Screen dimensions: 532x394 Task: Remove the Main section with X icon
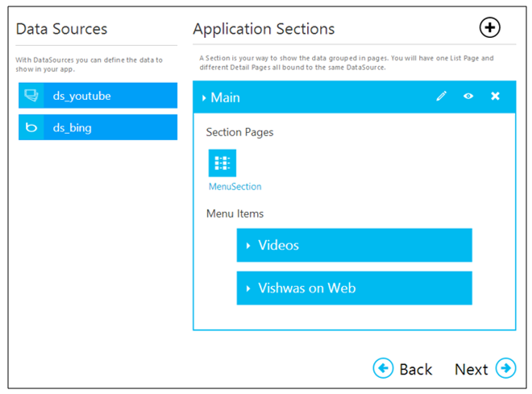tap(495, 97)
